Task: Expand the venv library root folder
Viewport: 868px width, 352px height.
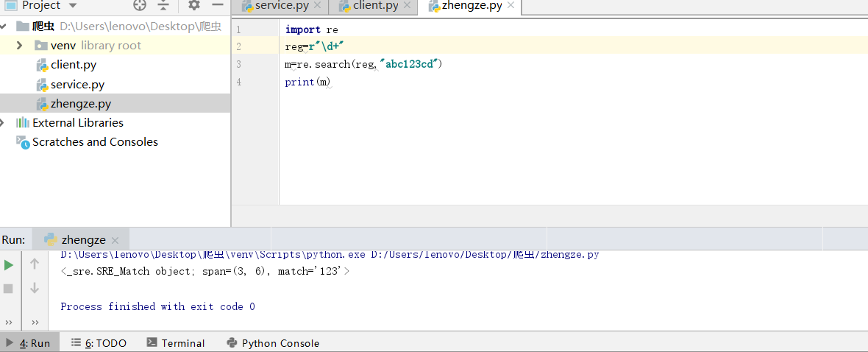Action: (x=20, y=46)
